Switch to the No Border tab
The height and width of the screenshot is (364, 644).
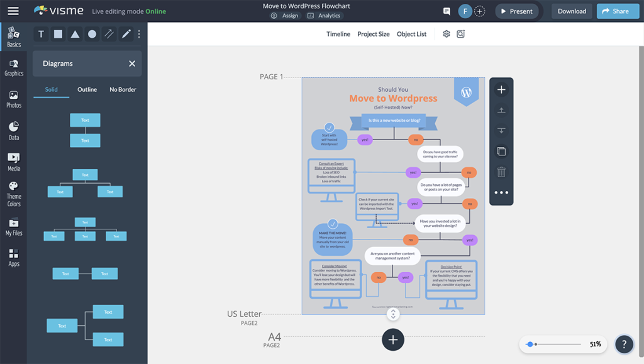[123, 89]
